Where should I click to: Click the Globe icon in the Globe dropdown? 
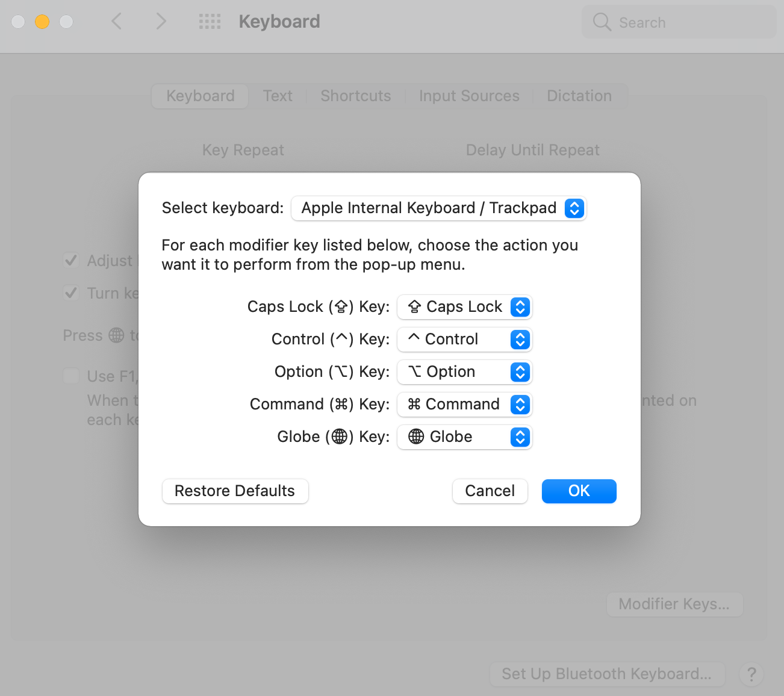(x=416, y=437)
